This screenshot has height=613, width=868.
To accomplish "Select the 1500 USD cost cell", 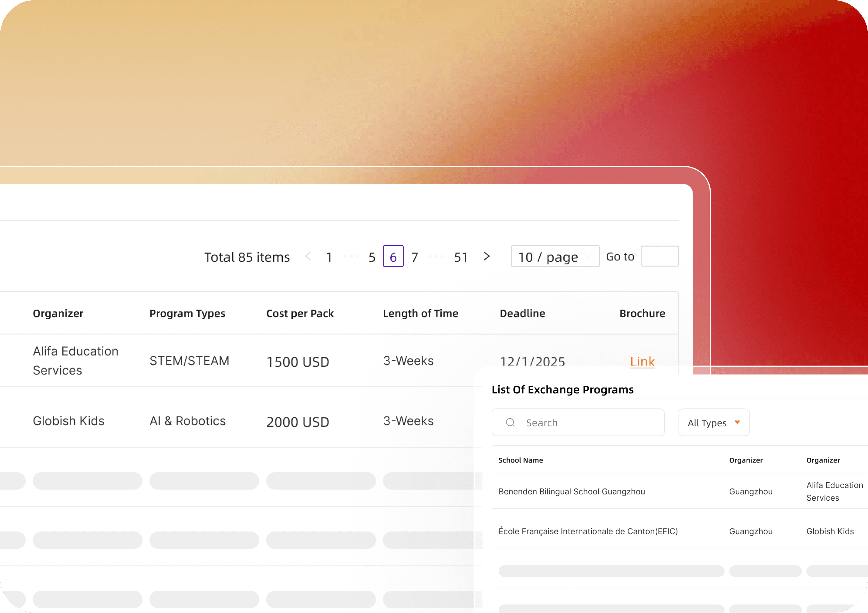I will pos(298,362).
